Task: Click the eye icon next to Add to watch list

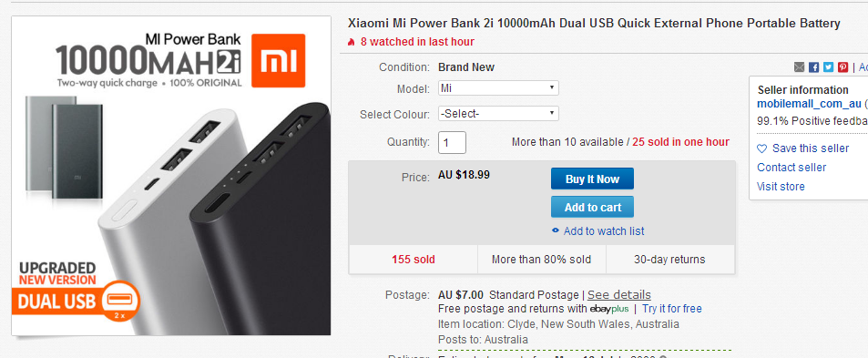Action: click(556, 230)
